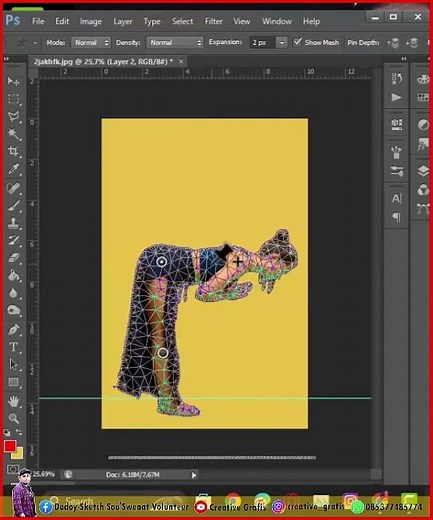Open the status bar info arrow menu
Viewport: 433px width, 520px height.
pos(194,475)
